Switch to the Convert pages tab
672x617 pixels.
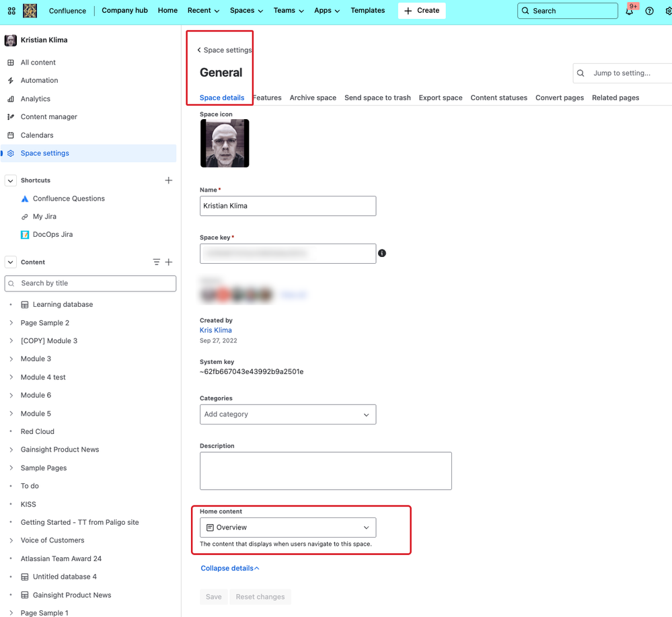559,98
